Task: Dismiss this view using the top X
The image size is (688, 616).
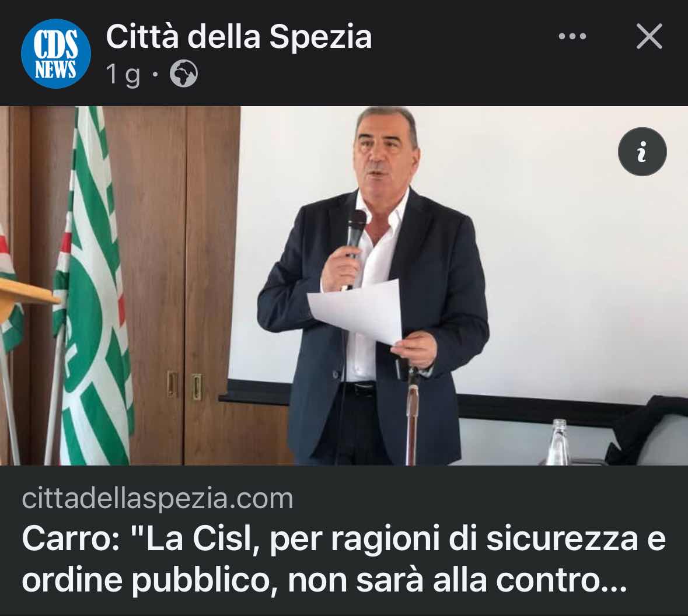Action: 649,36
